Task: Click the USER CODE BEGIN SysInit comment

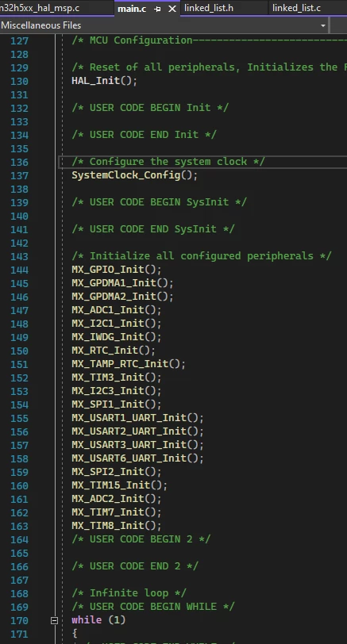Action: point(159,202)
